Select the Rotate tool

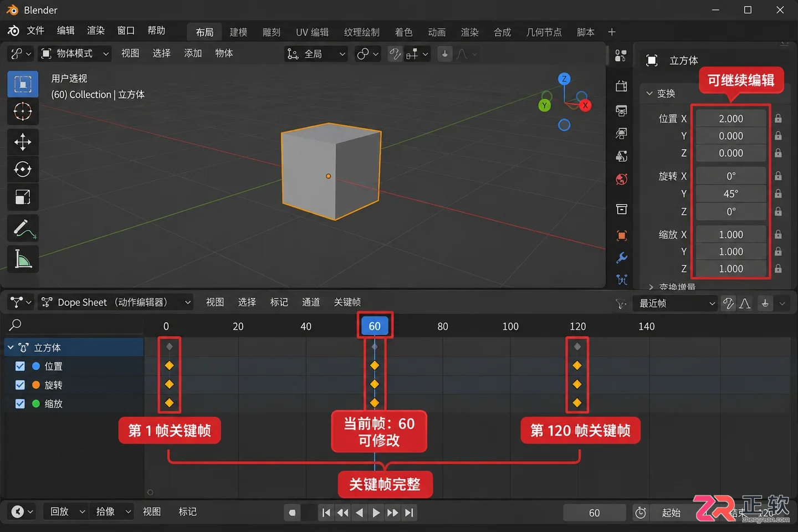(23, 170)
